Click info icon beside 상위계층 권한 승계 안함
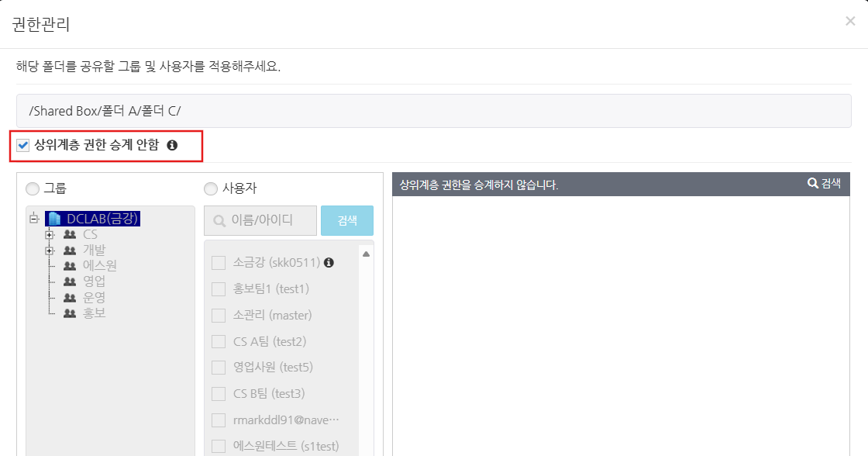 tap(172, 145)
